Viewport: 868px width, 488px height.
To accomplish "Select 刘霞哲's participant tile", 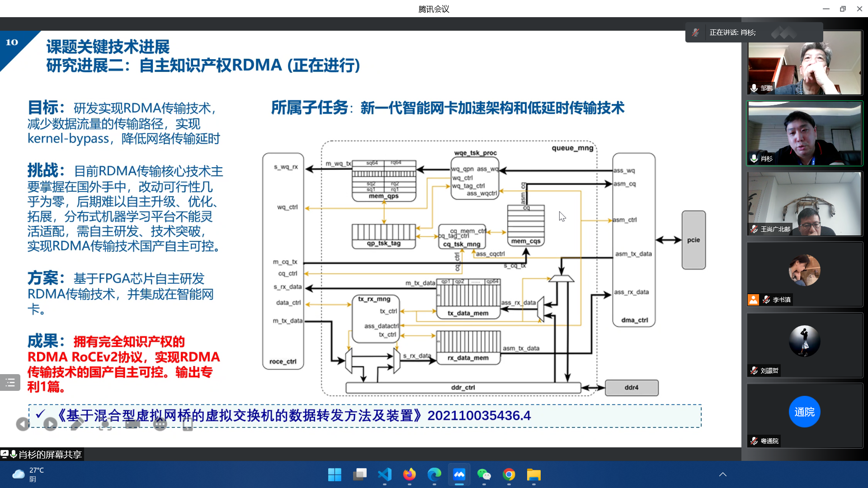I will [x=805, y=345].
